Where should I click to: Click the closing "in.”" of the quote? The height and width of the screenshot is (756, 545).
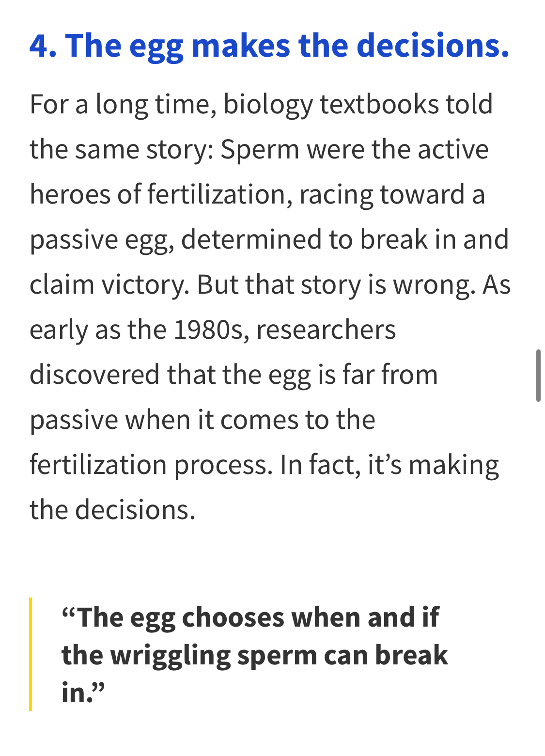click(83, 693)
